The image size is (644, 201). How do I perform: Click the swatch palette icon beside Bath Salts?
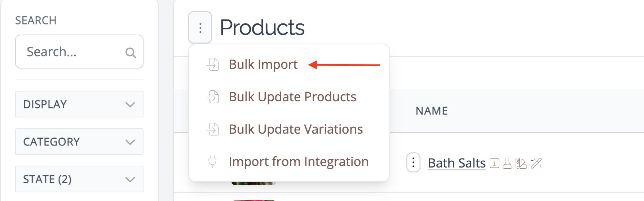pos(521,163)
